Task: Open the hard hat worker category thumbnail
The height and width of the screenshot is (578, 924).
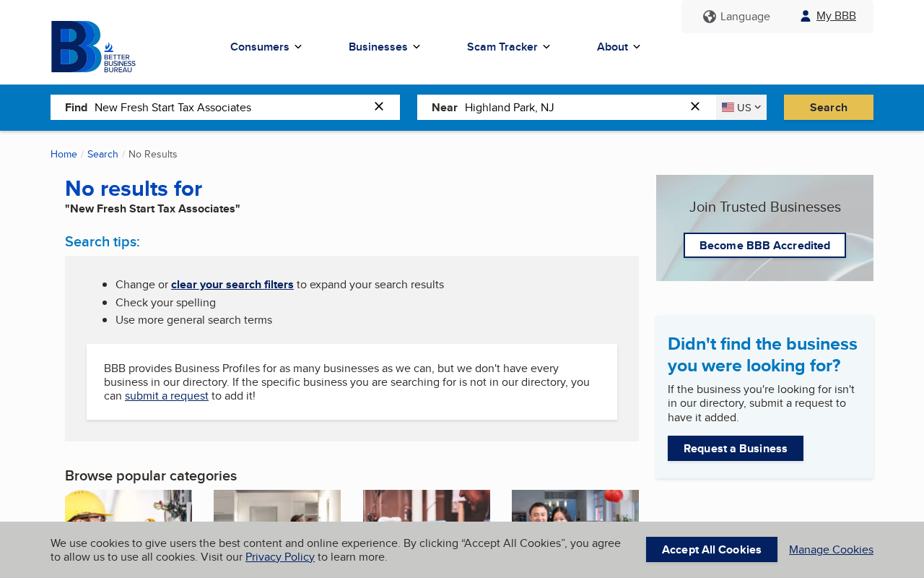Action: tap(128, 506)
